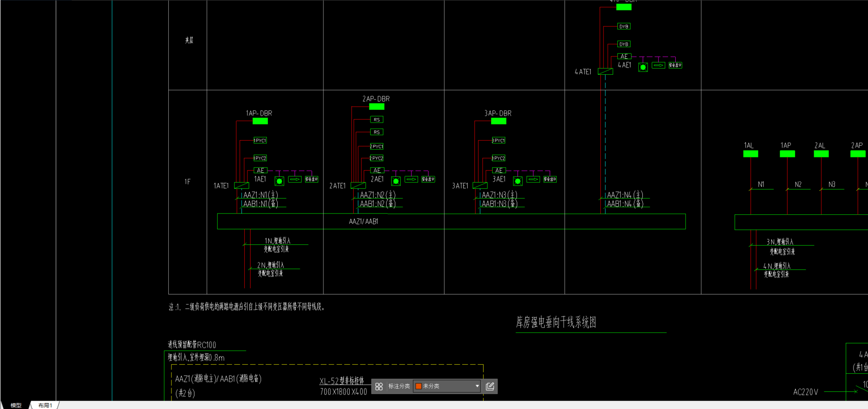The width and height of the screenshot is (868, 409).
Task: Select the note text starting with 注:1.
Action: pos(247,307)
